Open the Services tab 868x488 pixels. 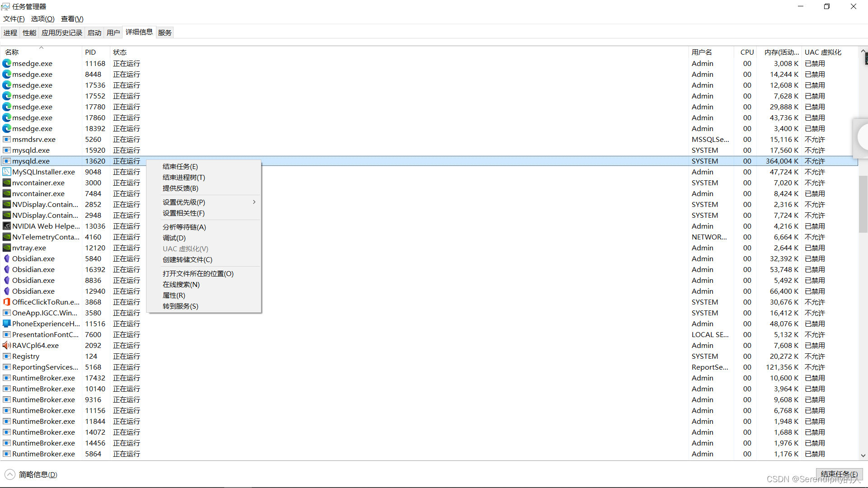[165, 33]
